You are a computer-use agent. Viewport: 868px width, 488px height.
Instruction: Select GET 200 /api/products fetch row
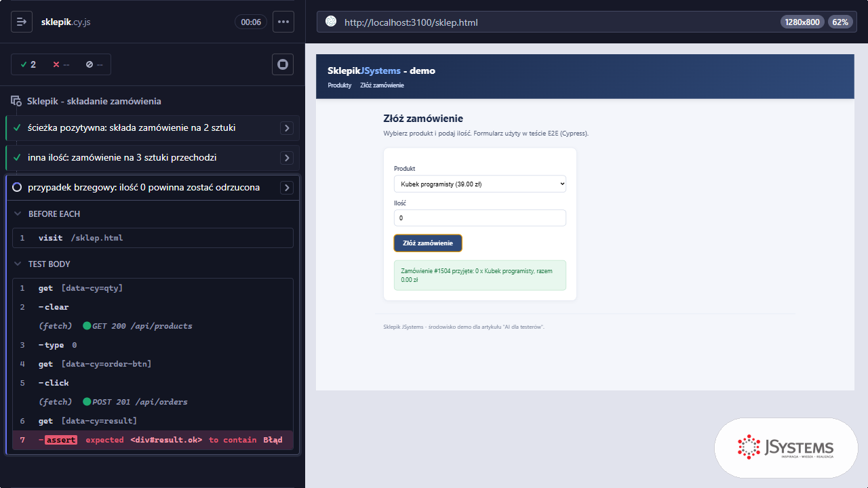[153, 326]
